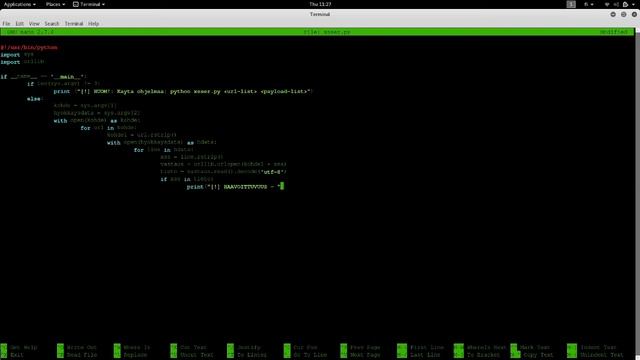
Task: Open the Terminal menu in menu bar
Action: [74, 24]
